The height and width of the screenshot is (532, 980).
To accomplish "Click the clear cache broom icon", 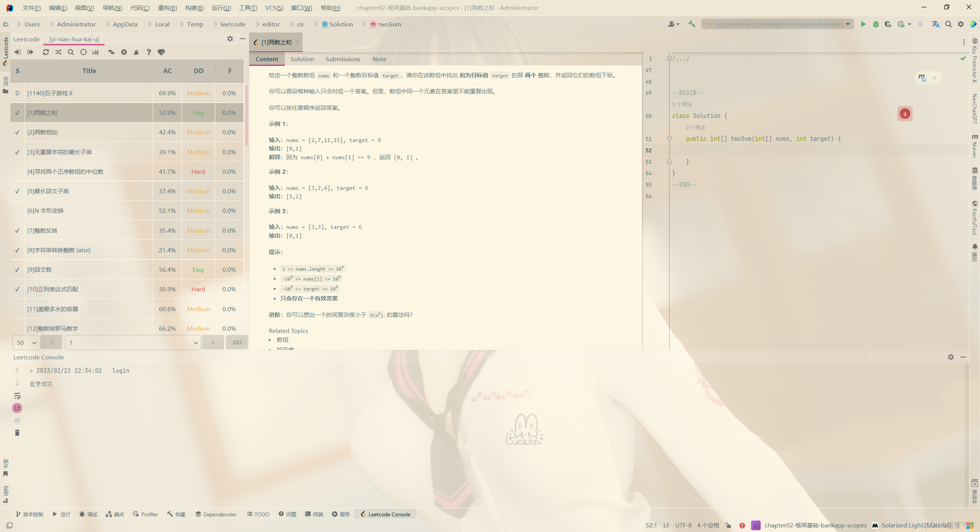I will click(136, 52).
